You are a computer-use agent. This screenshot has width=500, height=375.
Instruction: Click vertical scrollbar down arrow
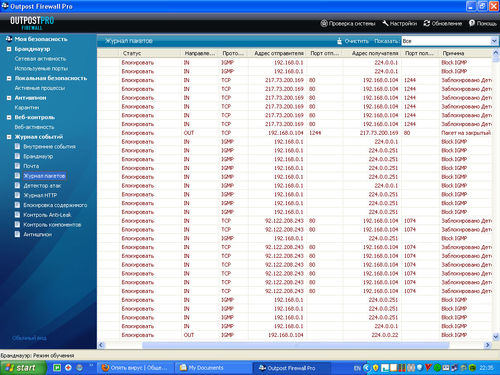(x=496, y=337)
